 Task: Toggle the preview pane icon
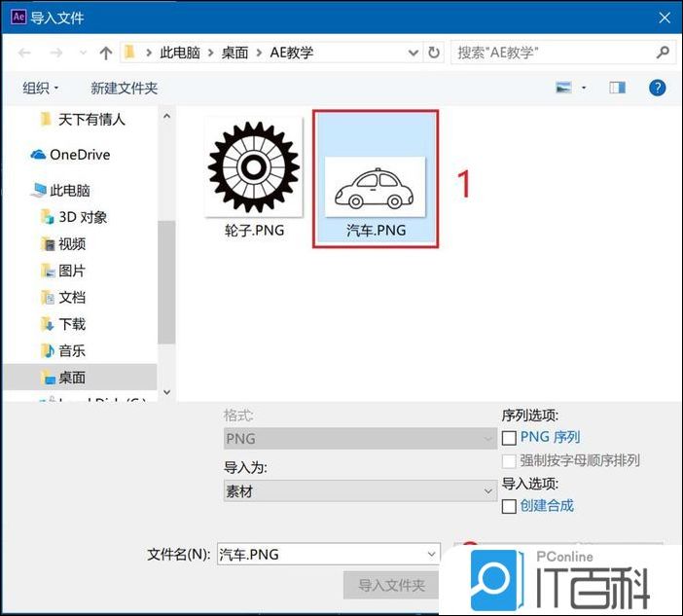617,88
